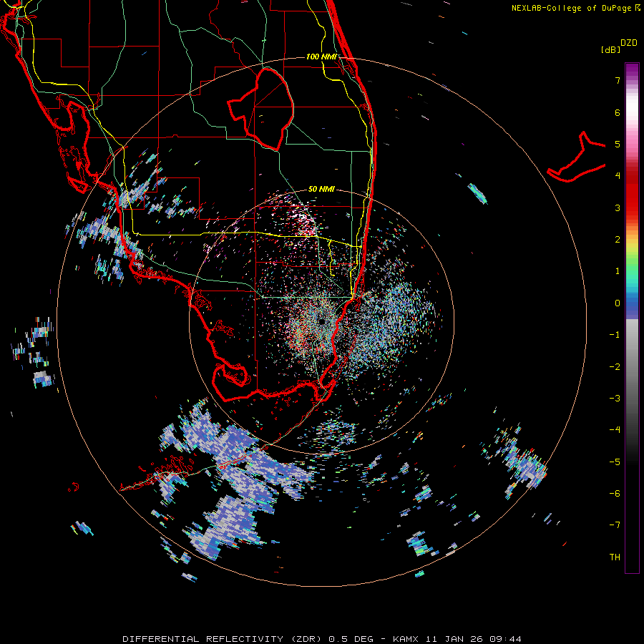Click the -2 value on the scale
This screenshot has height=644, width=644.
[x=615, y=367]
